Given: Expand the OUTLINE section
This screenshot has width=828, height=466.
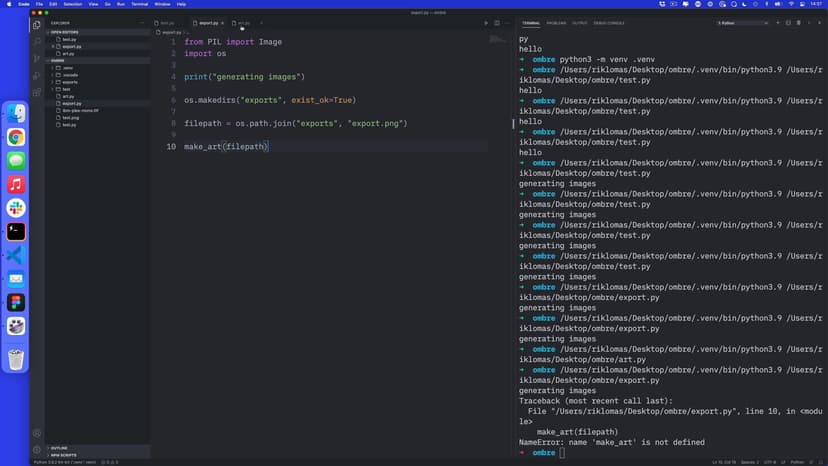Looking at the screenshot, I should (59, 448).
